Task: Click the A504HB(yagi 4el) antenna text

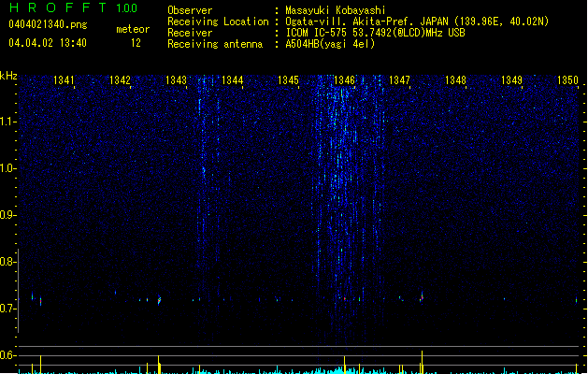Action: 330,44
